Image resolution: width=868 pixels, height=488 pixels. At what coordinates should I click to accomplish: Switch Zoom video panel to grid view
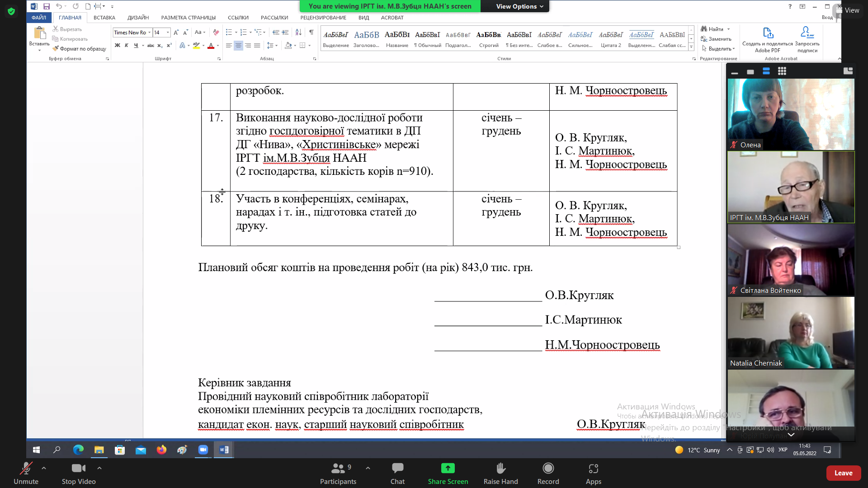tap(782, 71)
